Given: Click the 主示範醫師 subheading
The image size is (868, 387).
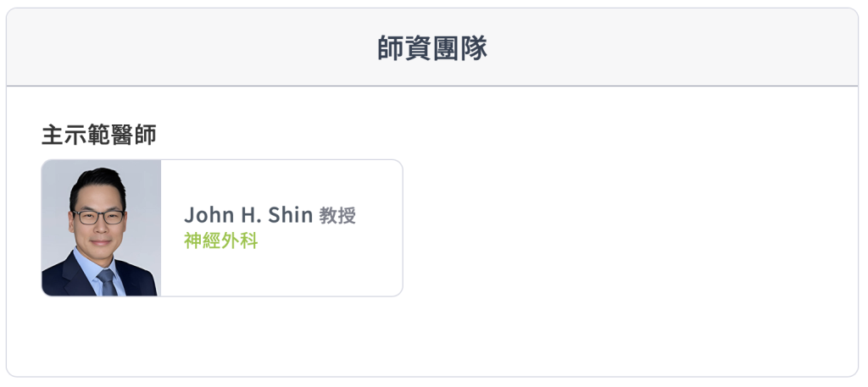Looking at the screenshot, I should [99, 135].
